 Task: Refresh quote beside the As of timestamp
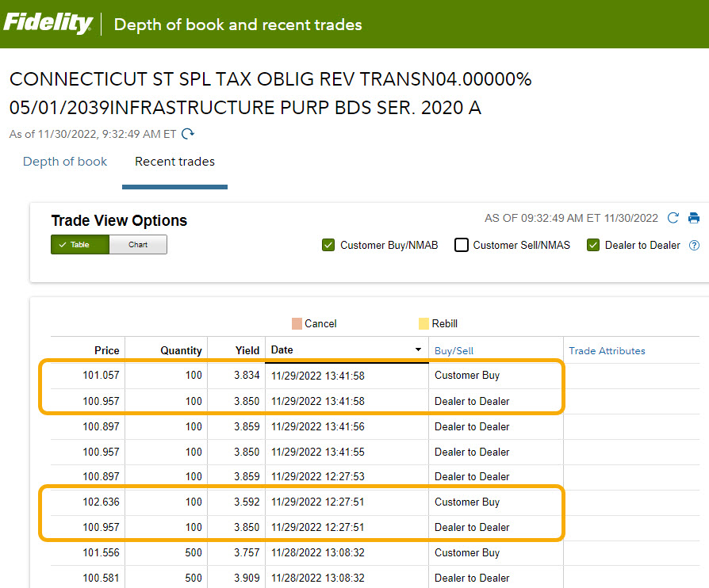click(187, 134)
